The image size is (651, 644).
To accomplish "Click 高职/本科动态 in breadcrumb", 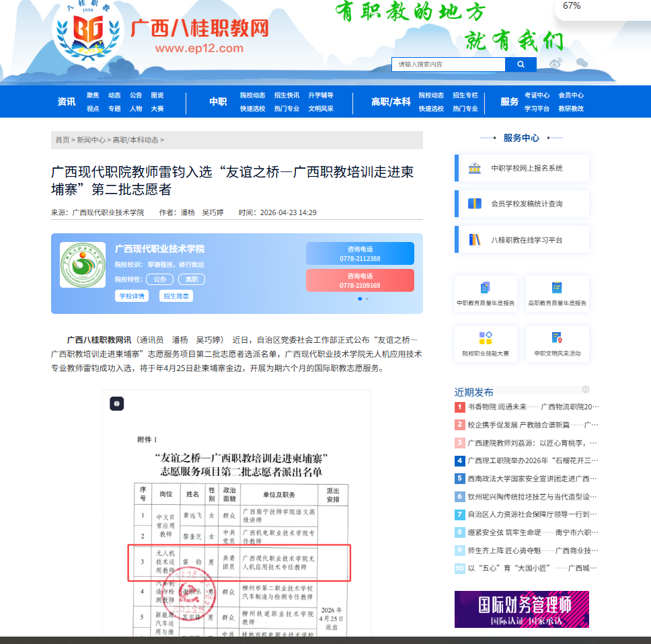I will pos(135,140).
